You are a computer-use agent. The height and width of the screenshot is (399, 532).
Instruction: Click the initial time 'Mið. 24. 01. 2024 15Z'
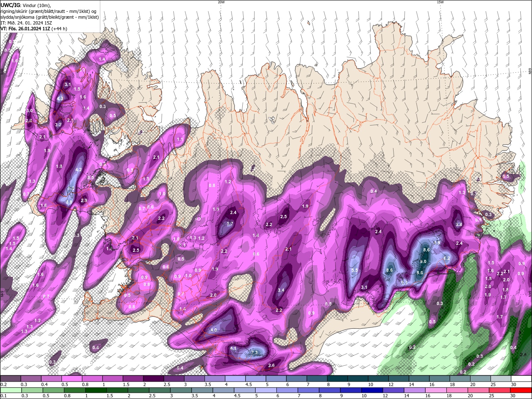tap(30, 23)
